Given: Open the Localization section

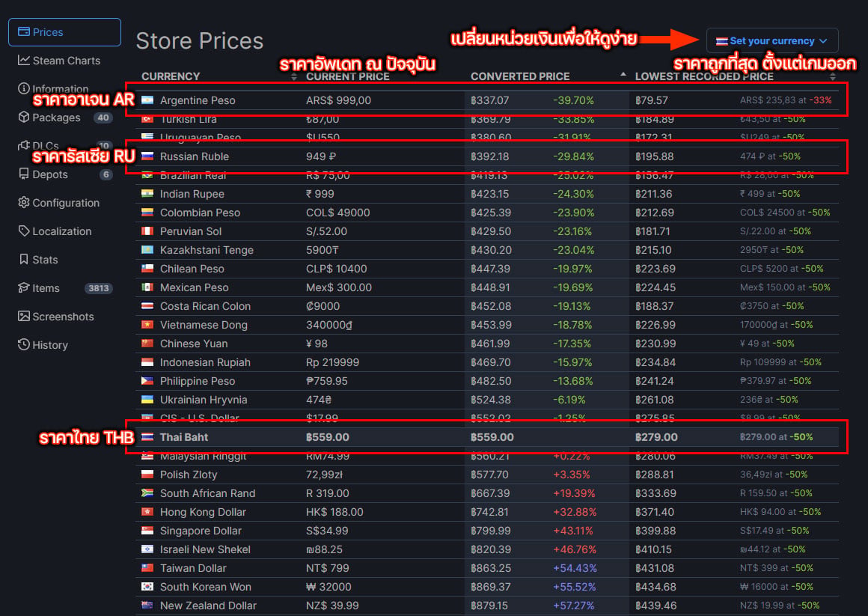Looking at the screenshot, I should coord(55,231).
